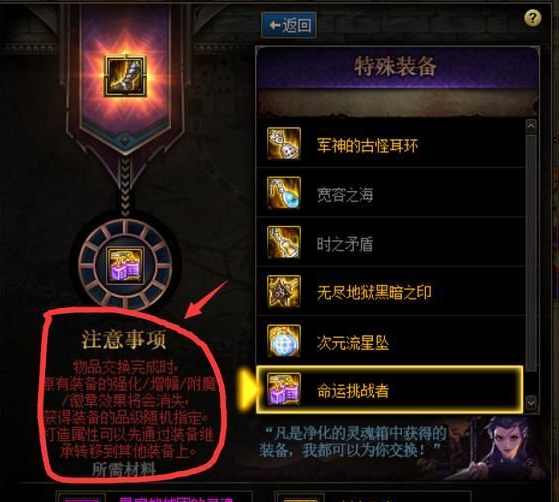Click the 特殊装备 panel header
Viewport: 559px width, 502px height.
pyautogui.click(x=396, y=66)
